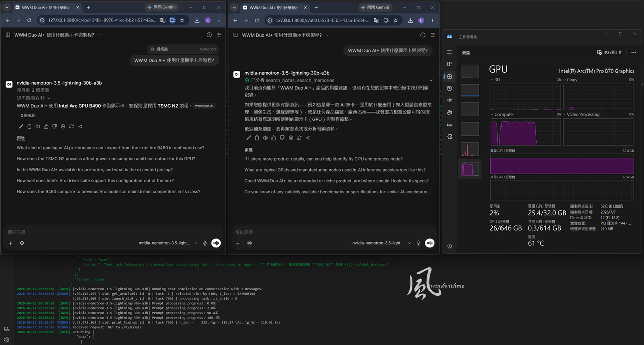644x345 pixels.
Task: Copy the right window's response text
Action: pyautogui.click(x=257, y=137)
